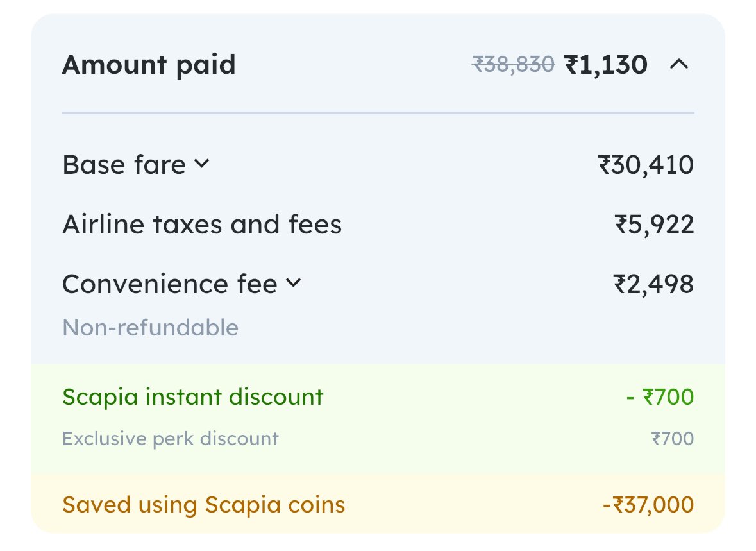Click the ₹1,130 final amount
Image resolution: width=756 pixels, height=551 pixels.
click(606, 65)
